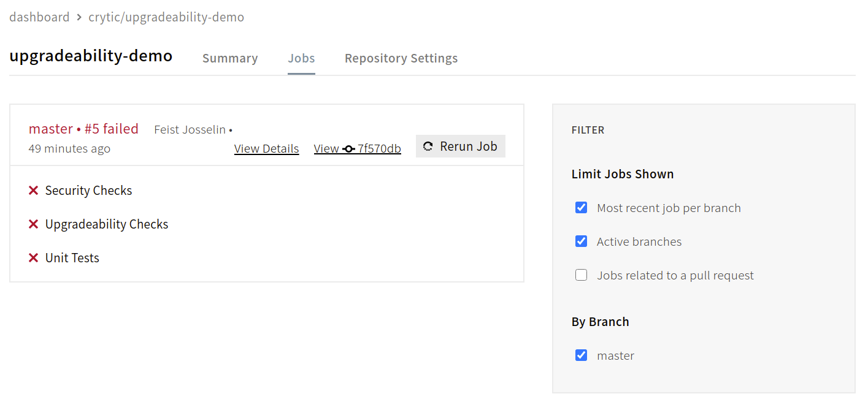Open the View Details link

[x=266, y=149]
